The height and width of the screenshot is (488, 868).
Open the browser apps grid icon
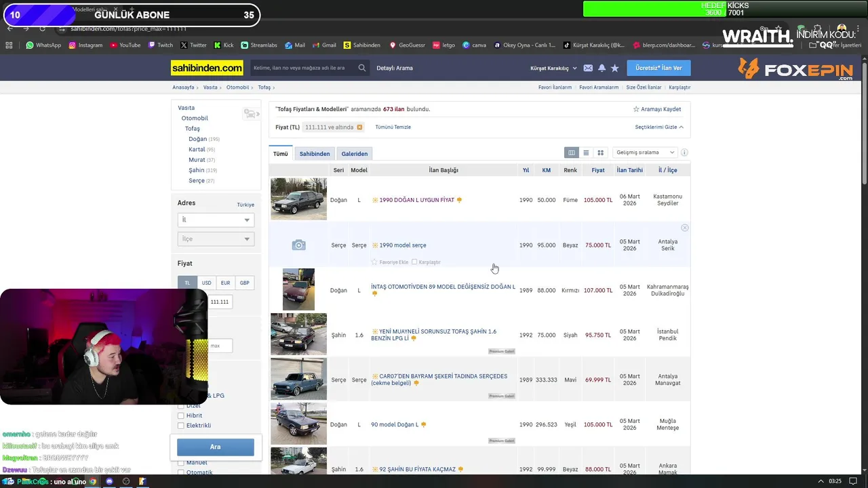point(9,45)
